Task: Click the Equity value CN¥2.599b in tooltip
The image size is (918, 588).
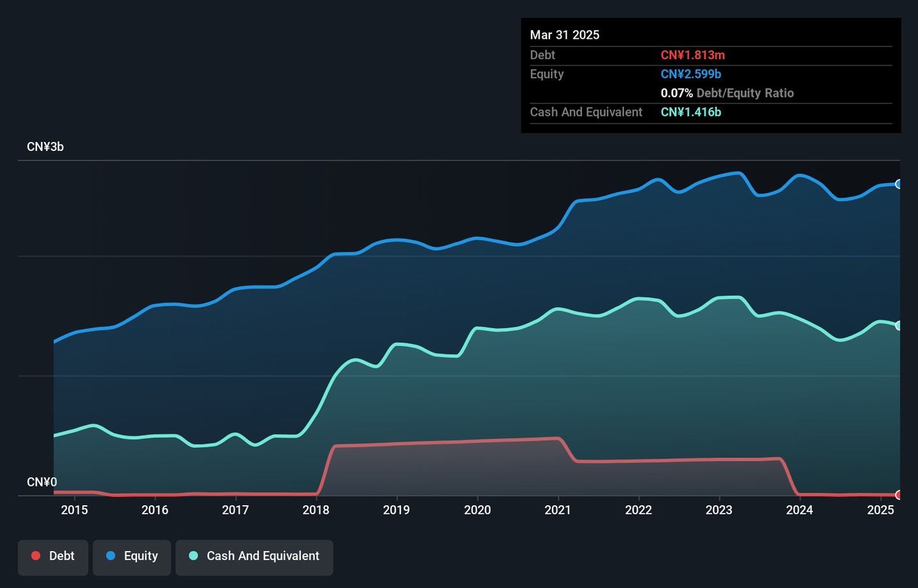Action: [x=691, y=74]
